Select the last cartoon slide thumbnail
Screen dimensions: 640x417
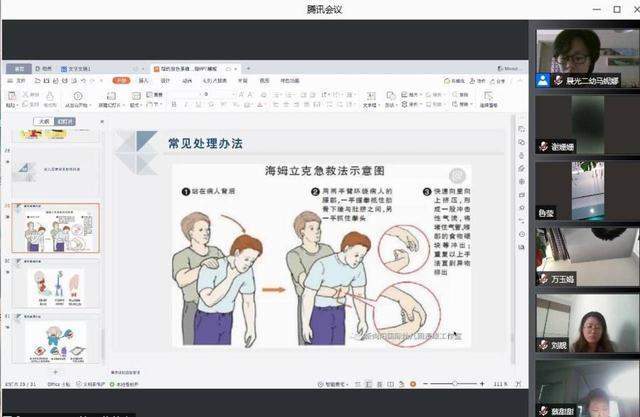[x=56, y=339]
